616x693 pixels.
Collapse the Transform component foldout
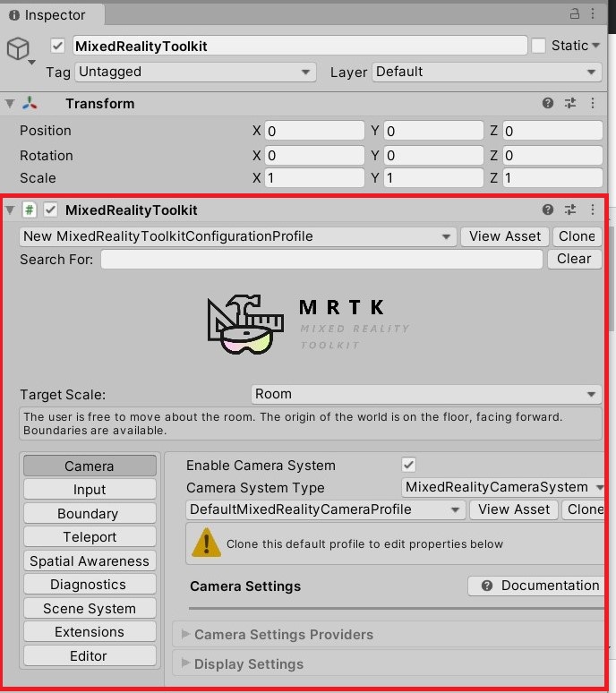coord(10,104)
